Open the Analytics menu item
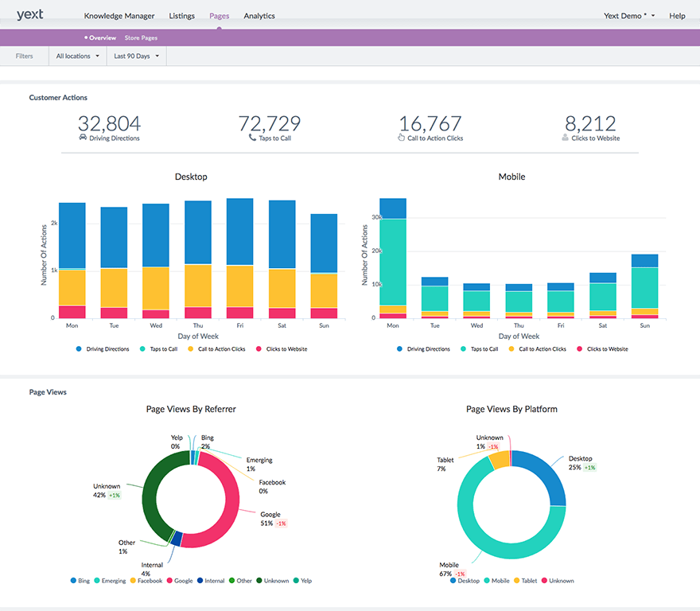Viewport: 700px width, 611px height. click(259, 15)
